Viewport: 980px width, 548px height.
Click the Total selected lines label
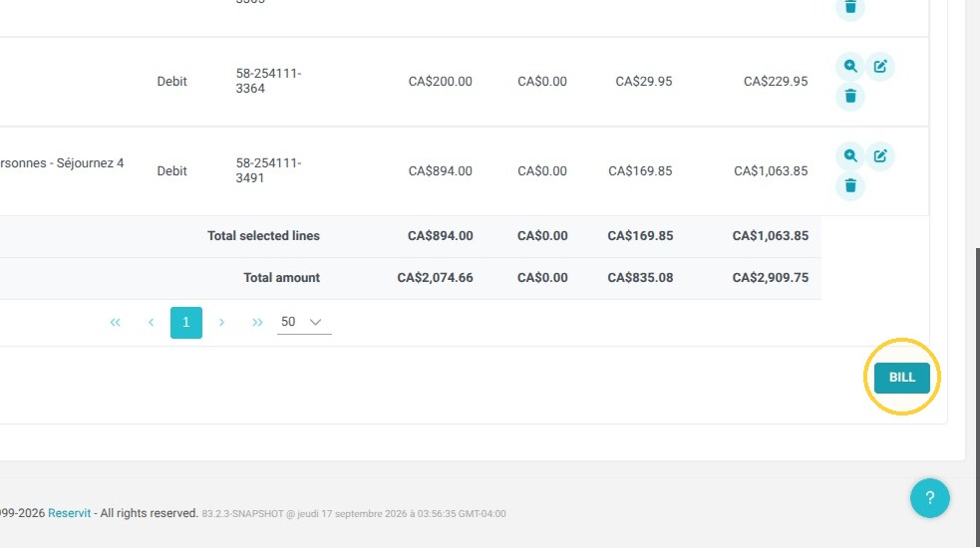point(263,235)
